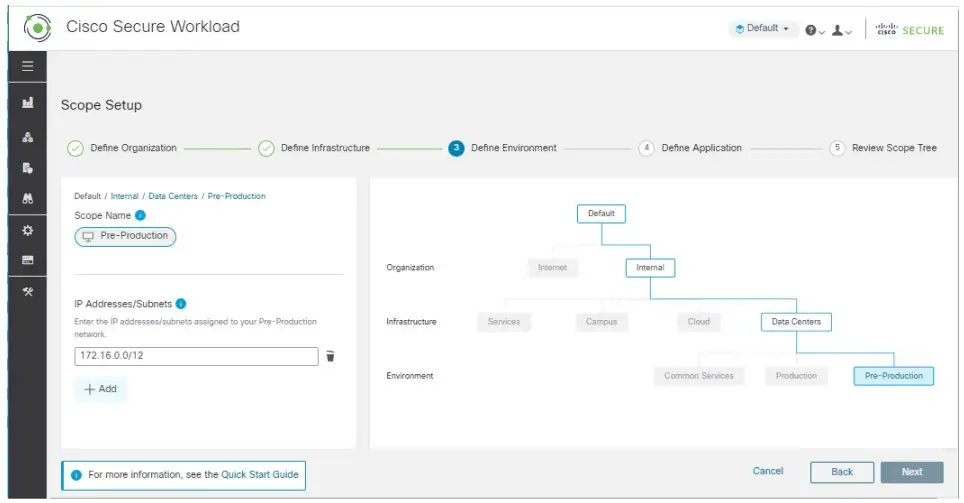Image resolution: width=964 pixels, height=503 pixels.
Task: Click the 172.16.0.0/12 subnet input field
Action: (196, 356)
